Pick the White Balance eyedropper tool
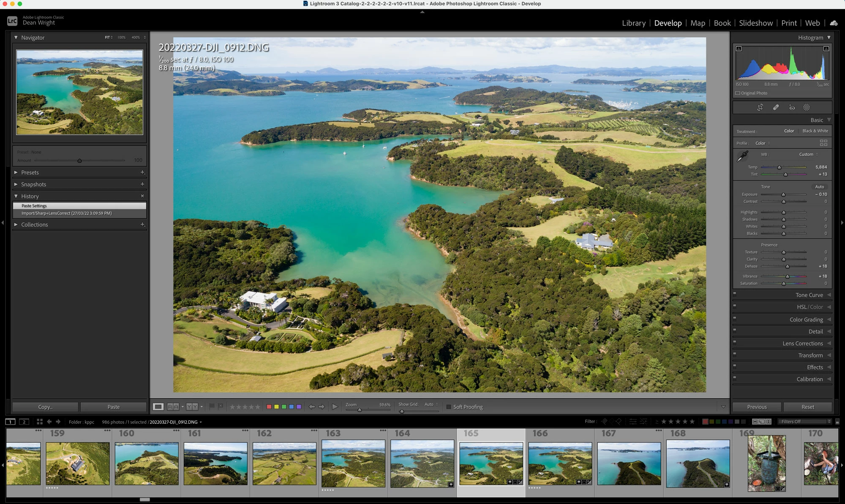845x504 pixels. 742,156
